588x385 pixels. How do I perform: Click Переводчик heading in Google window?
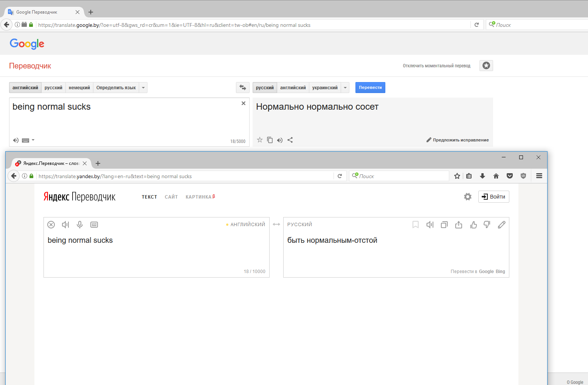pos(30,66)
